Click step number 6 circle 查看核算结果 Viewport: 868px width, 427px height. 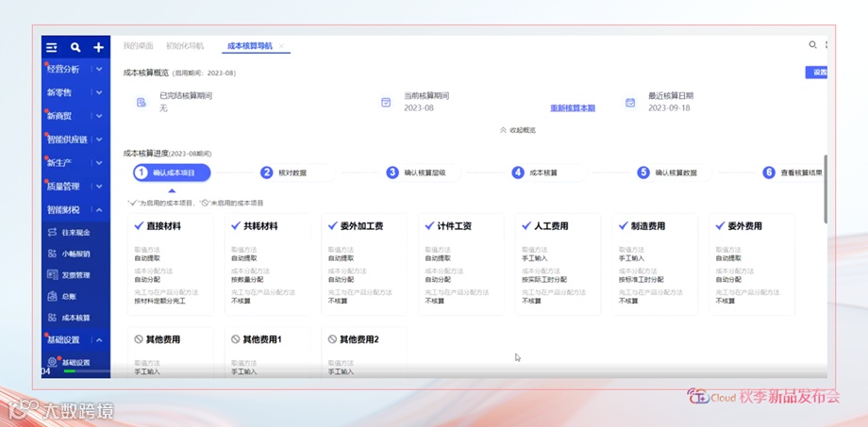(769, 172)
